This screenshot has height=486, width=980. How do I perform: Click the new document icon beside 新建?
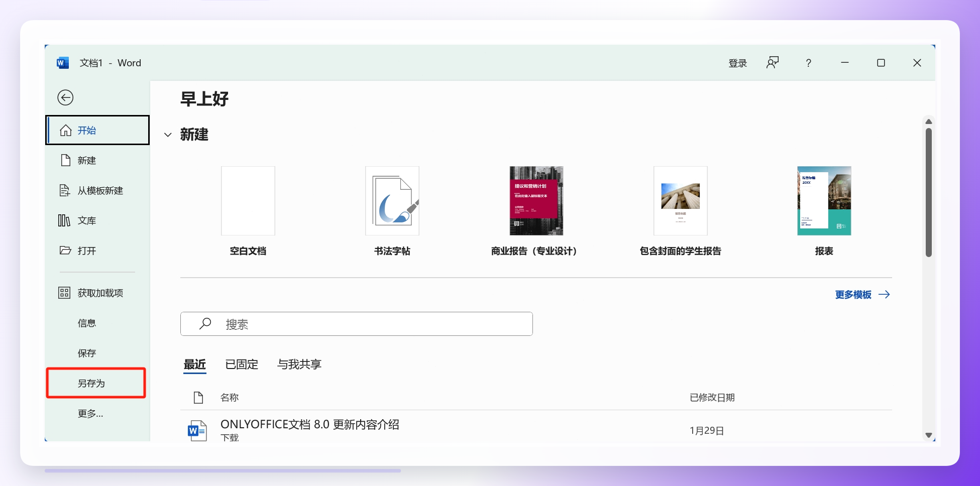tap(66, 160)
